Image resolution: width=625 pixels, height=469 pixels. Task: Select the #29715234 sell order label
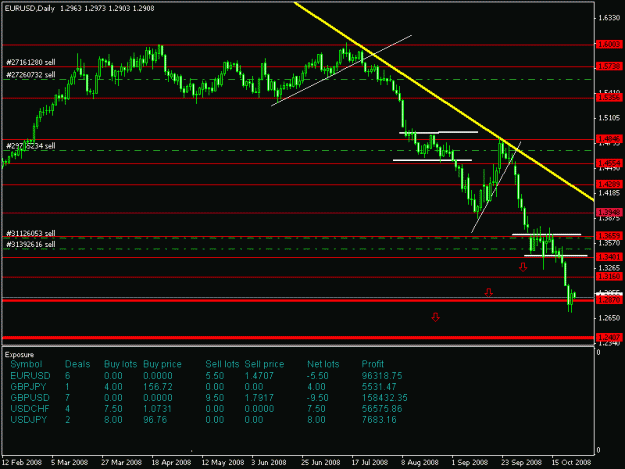pyautogui.click(x=31, y=146)
